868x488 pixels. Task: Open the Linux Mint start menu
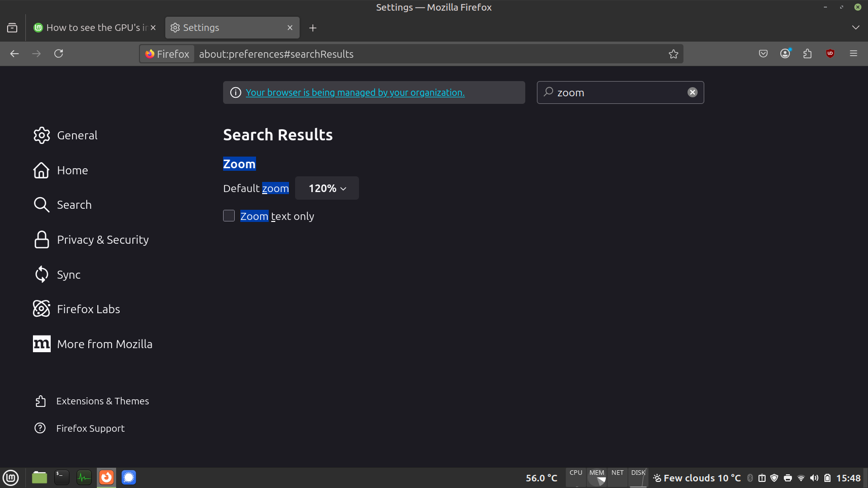pos(11,478)
